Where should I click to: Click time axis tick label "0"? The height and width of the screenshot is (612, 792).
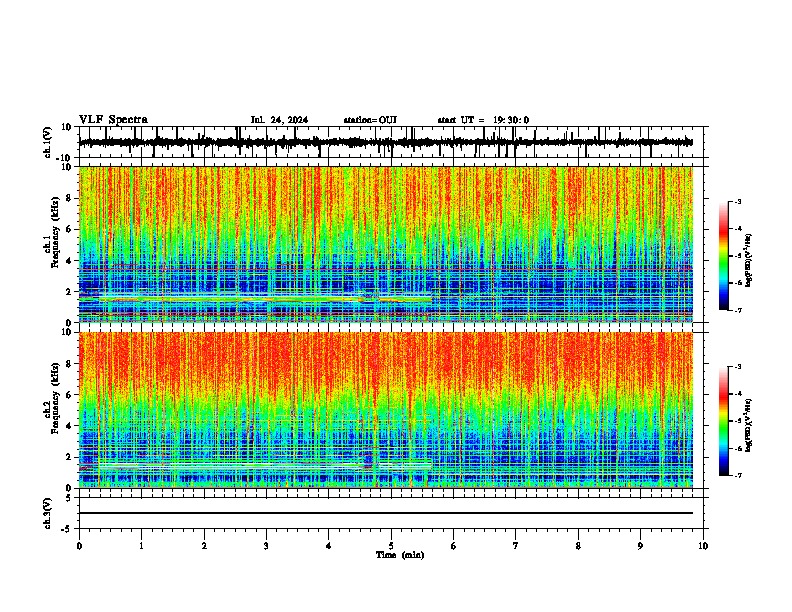[x=79, y=546]
